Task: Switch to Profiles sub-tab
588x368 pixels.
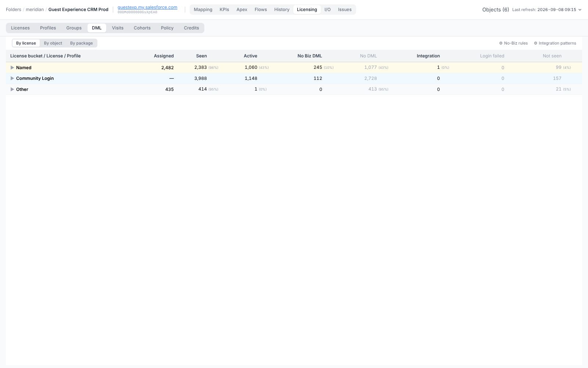Action: (x=48, y=28)
